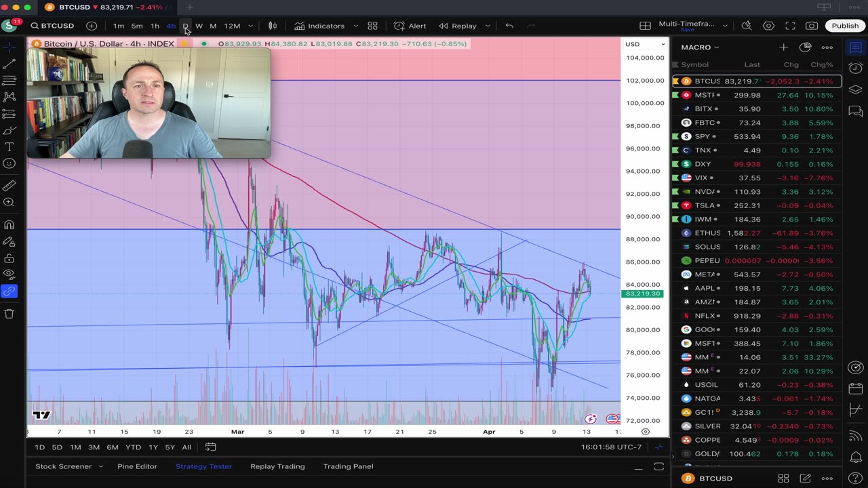Click the trash remove objects icon
Image resolution: width=868 pixels, height=488 pixels.
coord(9,313)
